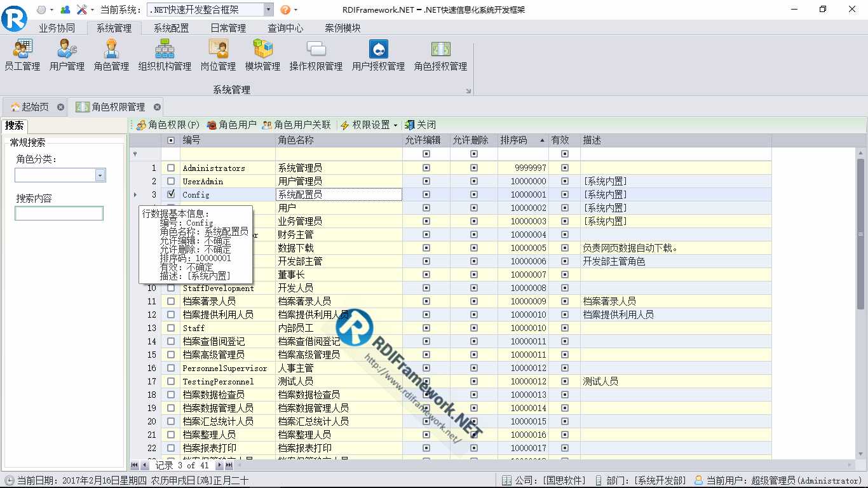Open dropdown arrow next to gray round icon
The image size is (868, 488).
coord(51,10)
